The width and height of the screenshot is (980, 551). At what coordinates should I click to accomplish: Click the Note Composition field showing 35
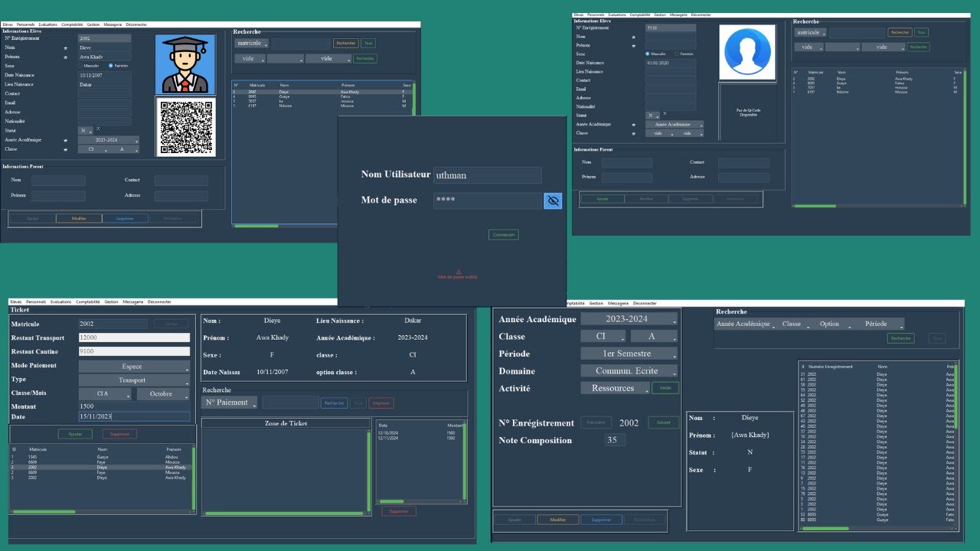tap(615, 440)
